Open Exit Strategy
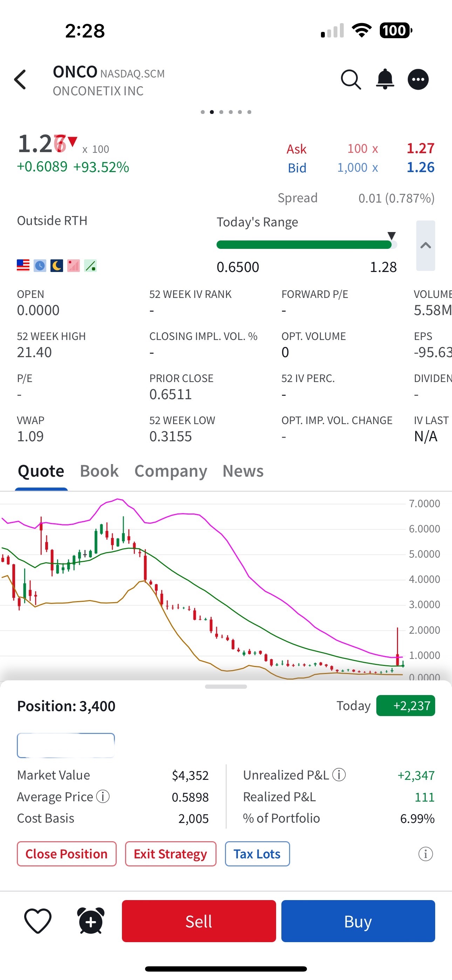Screen dimensions: 452x980 (x=170, y=854)
